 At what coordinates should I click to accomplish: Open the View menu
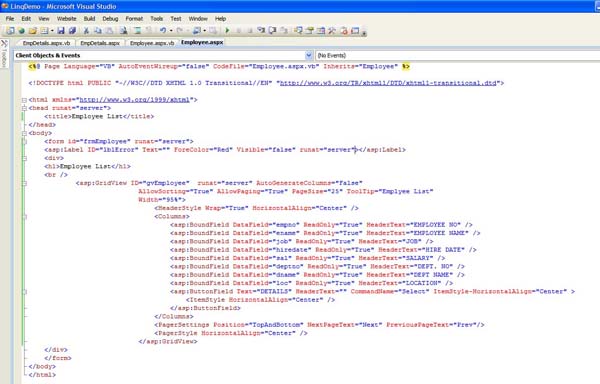(44, 18)
